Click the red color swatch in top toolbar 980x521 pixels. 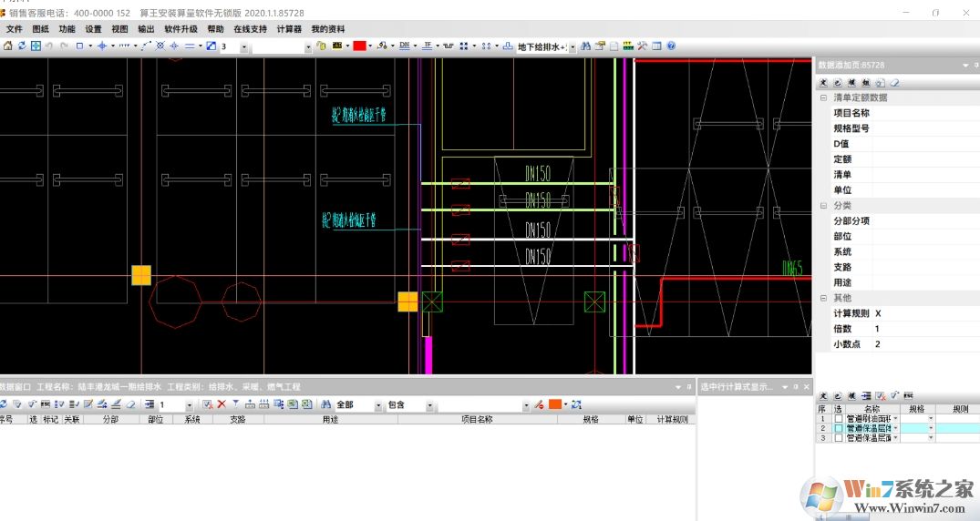pyautogui.click(x=359, y=46)
